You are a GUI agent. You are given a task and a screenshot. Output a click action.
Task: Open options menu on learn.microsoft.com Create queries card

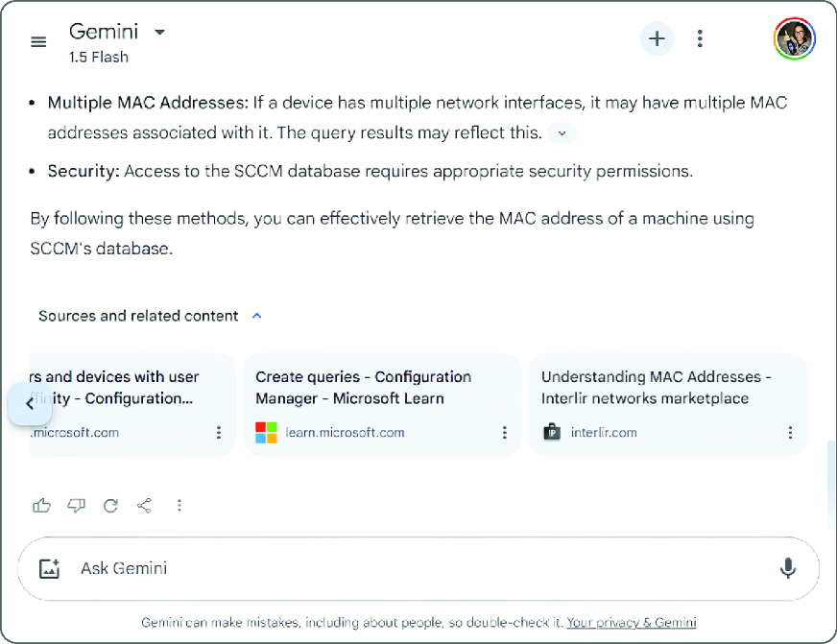(505, 433)
